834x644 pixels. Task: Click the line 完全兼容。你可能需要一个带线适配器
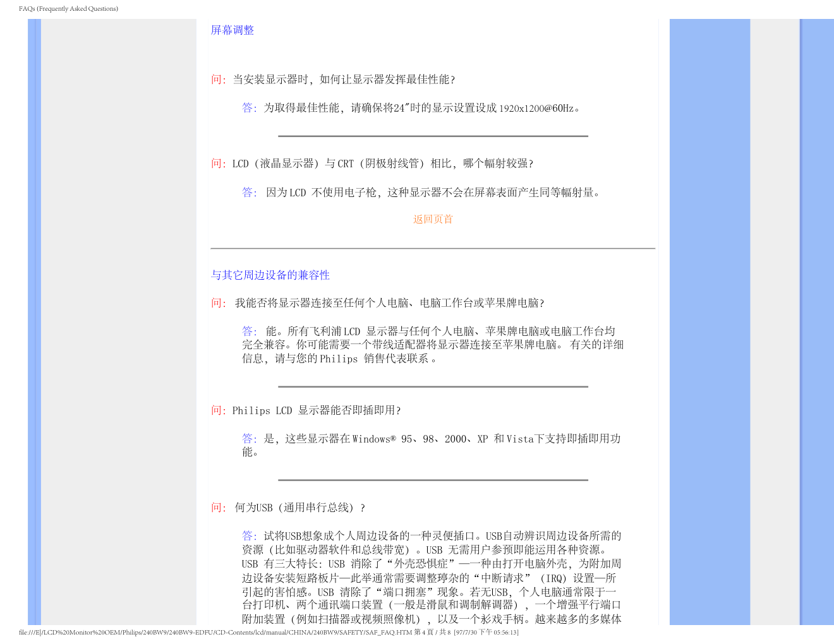pos(433,345)
